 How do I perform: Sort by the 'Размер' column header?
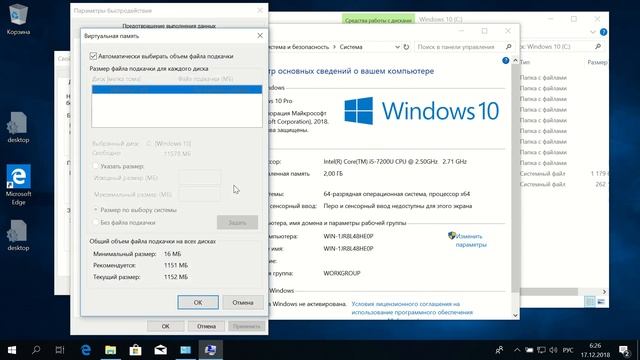[x=597, y=62]
